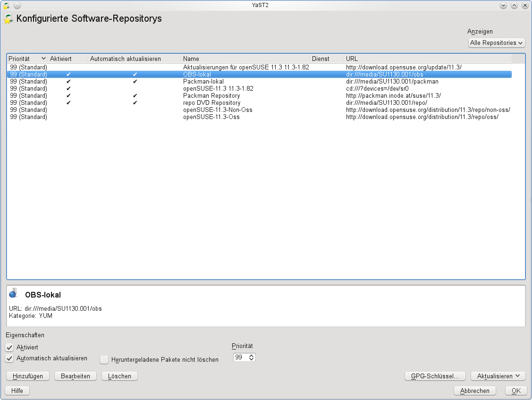Click the URL ending in /repo/oss/

(x=422, y=117)
